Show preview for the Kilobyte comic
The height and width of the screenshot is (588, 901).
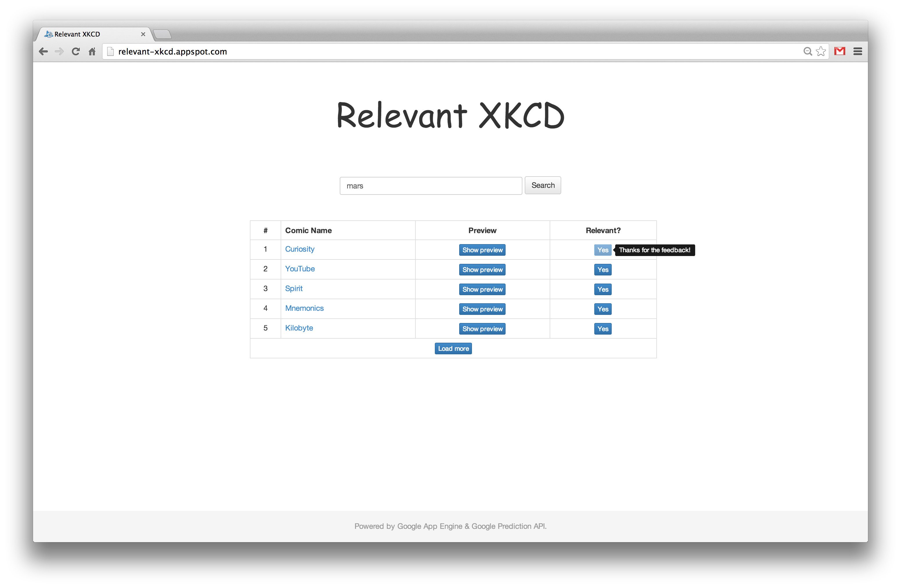pyautogui.click(x=482, y=329)
